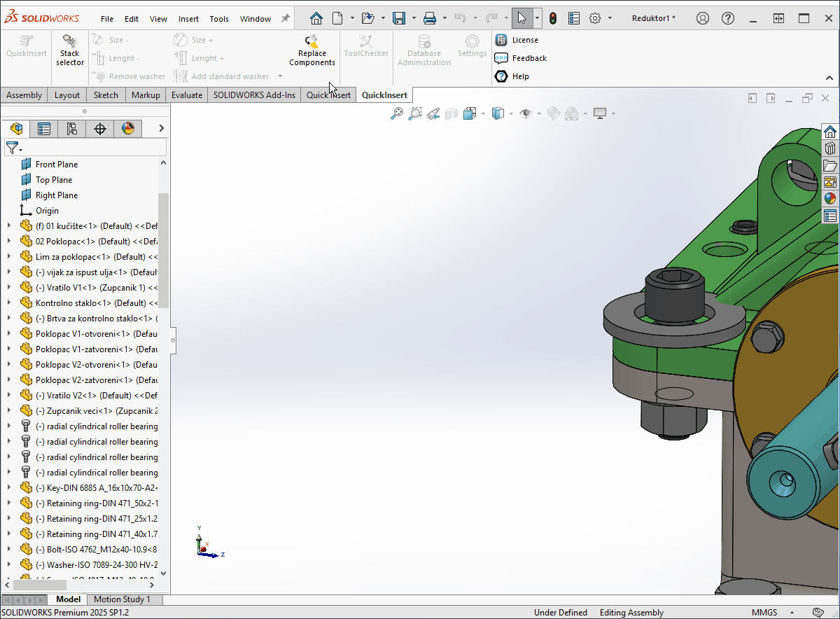This screenshot has height=619, width=840.
Task: Switch to the Sketch tab
Action: pos(106,95)
